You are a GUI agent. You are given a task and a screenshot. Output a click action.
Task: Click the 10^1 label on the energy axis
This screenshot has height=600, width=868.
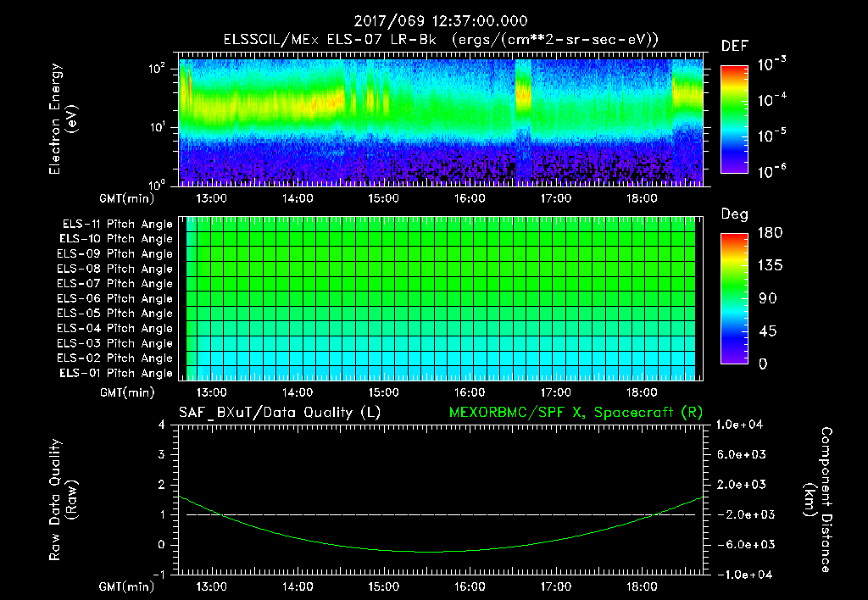(157, 127)
